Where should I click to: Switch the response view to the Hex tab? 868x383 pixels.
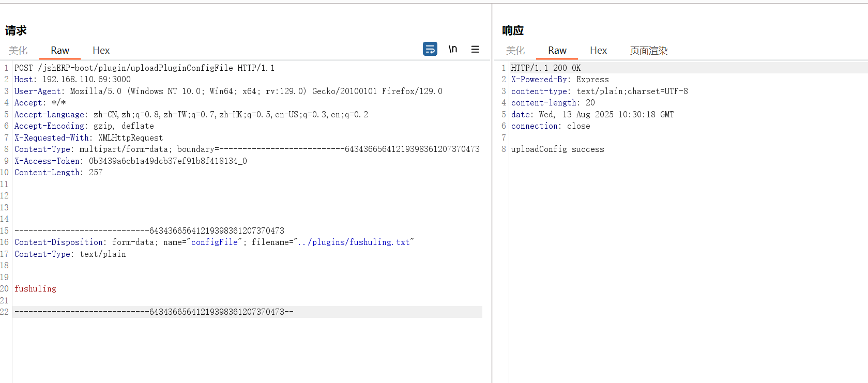(598, 51)
